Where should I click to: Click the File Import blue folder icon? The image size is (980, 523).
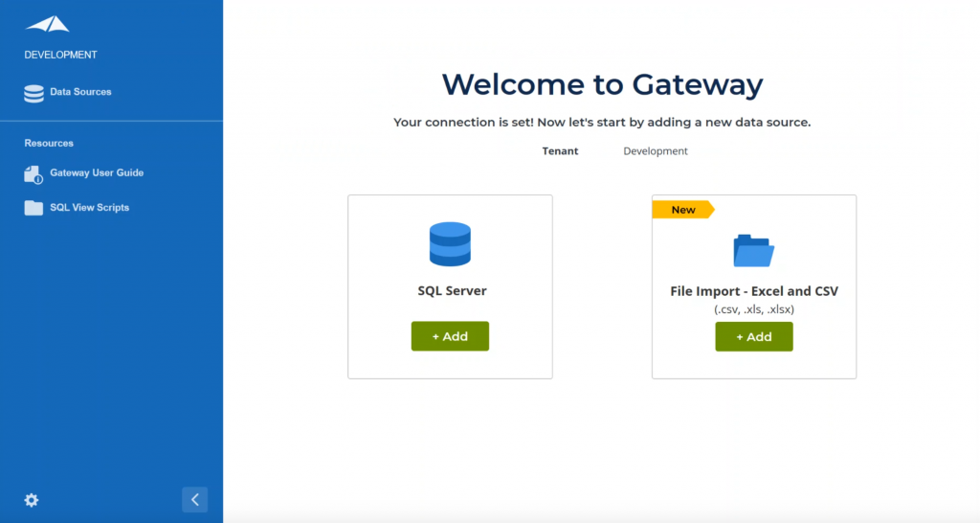(753, 250)
